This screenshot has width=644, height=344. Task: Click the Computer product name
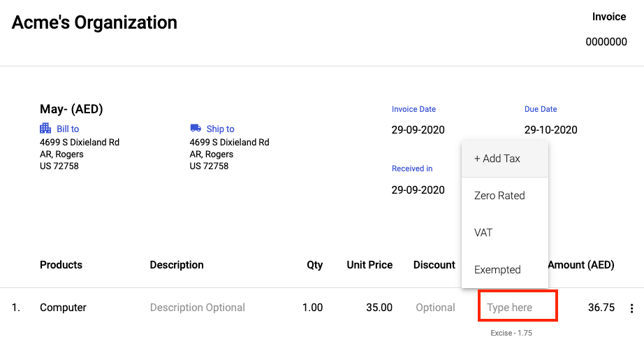(x=63, y=308)
